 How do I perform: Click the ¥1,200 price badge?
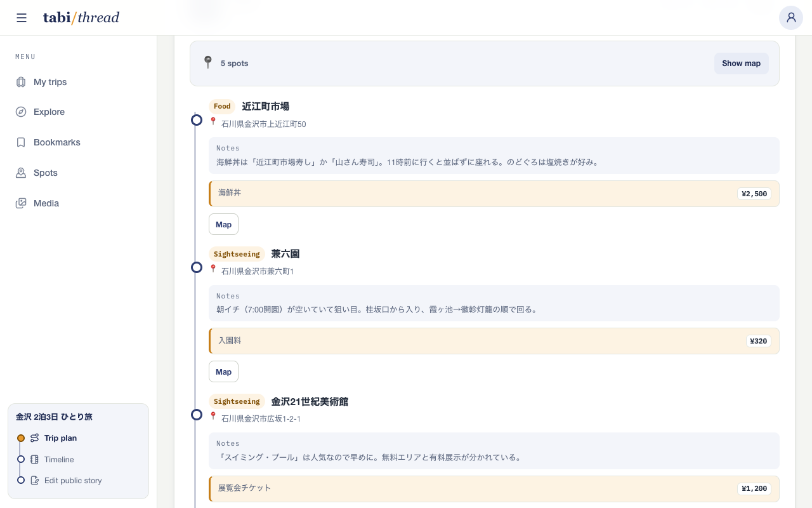tap(754, 489)
